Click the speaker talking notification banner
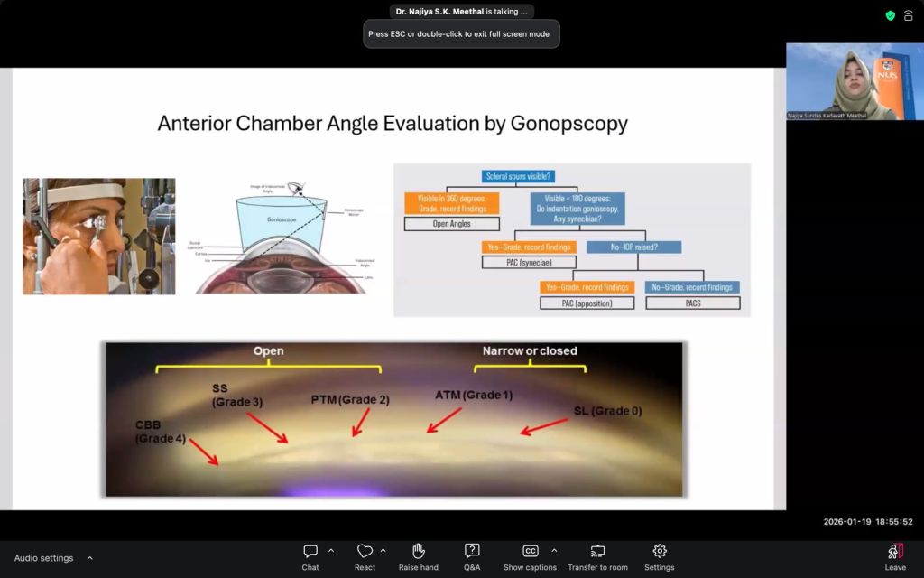The image size is (924, 578). coord(461,12)
